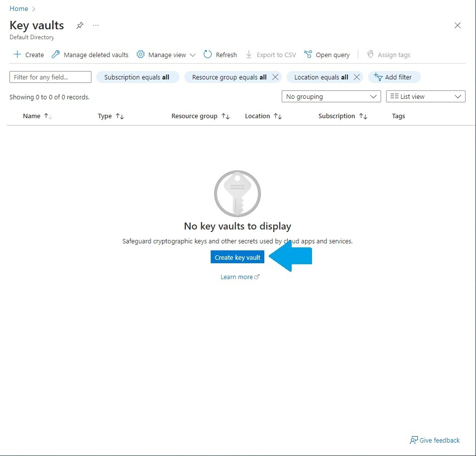Close the Key vaults blade
Image resolution: width=476 pixels, height=456 pixels.
[x=458, y=25]
